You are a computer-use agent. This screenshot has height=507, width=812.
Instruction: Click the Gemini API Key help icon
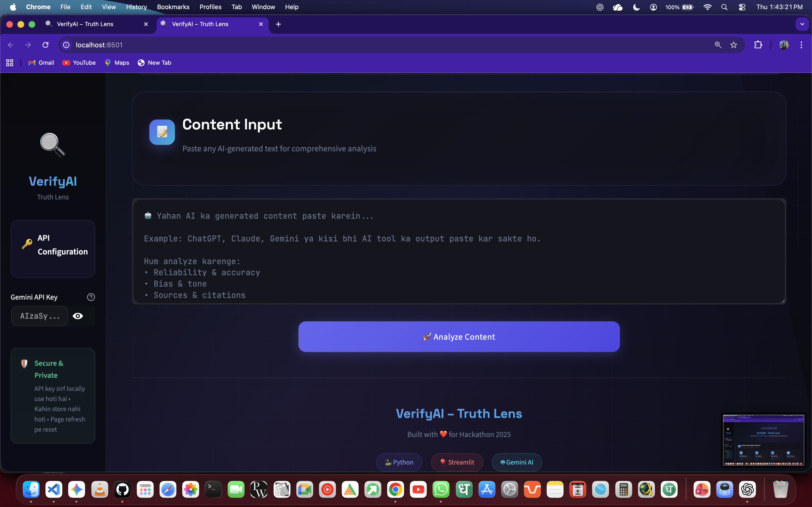point(91,297)
